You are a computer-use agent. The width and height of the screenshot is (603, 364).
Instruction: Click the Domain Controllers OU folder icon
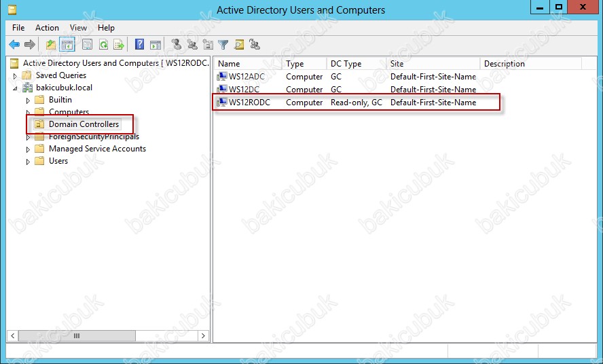click(x=39, y=124)
